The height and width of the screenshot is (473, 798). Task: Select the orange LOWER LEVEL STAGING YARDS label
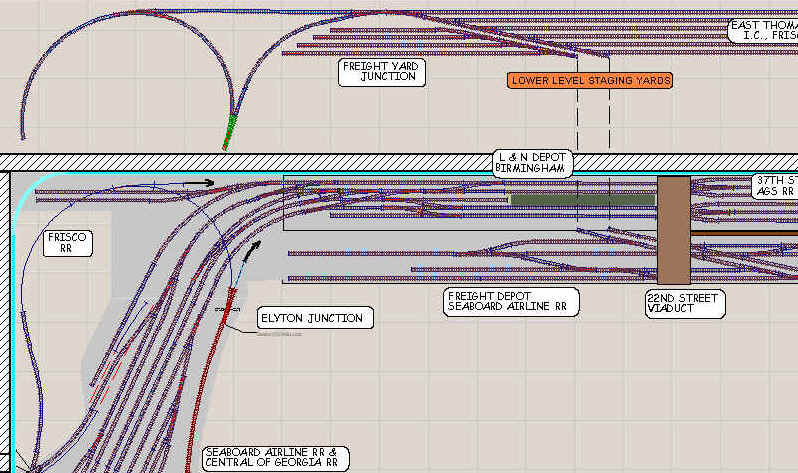(590, 80)
